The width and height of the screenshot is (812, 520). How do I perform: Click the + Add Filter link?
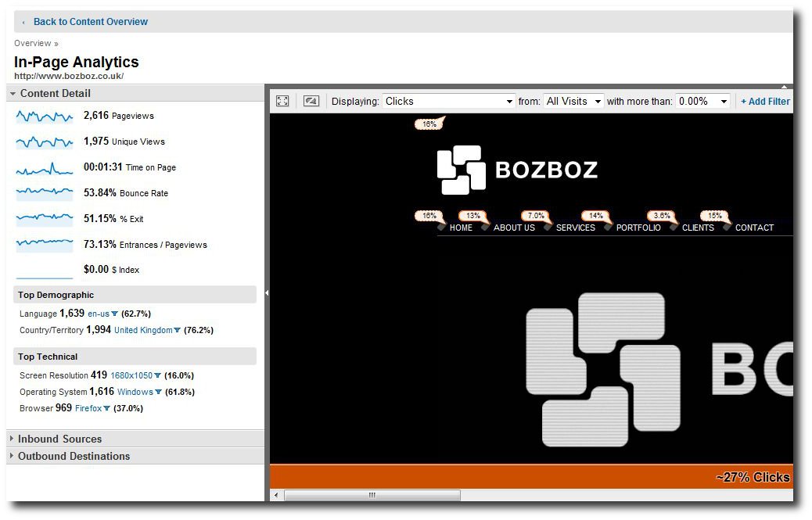tap(765, 101)
